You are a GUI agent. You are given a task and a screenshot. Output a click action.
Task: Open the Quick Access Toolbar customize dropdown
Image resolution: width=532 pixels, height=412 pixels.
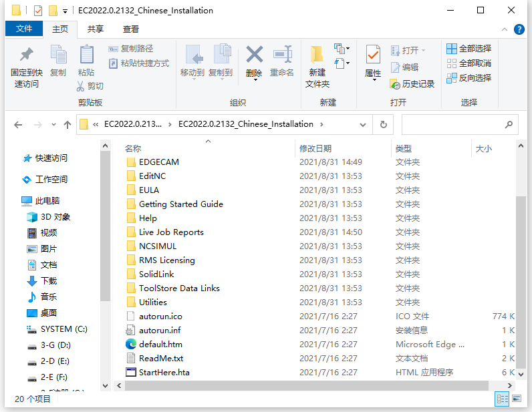65,11
